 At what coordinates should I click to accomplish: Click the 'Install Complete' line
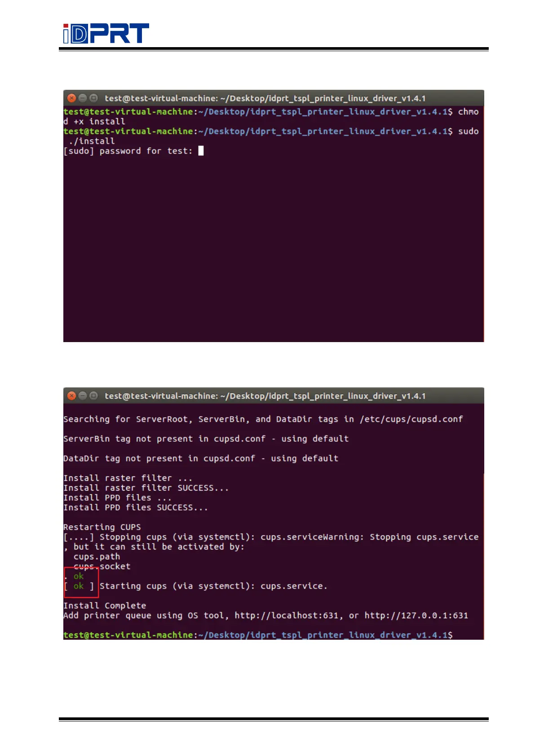click(105, 606)
